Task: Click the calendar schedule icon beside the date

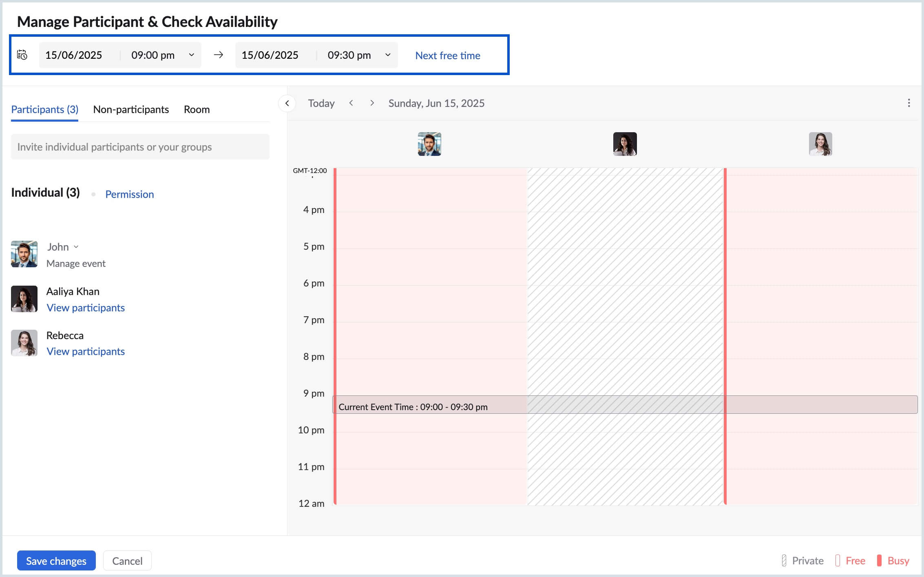Action: [x=22, y=55]
